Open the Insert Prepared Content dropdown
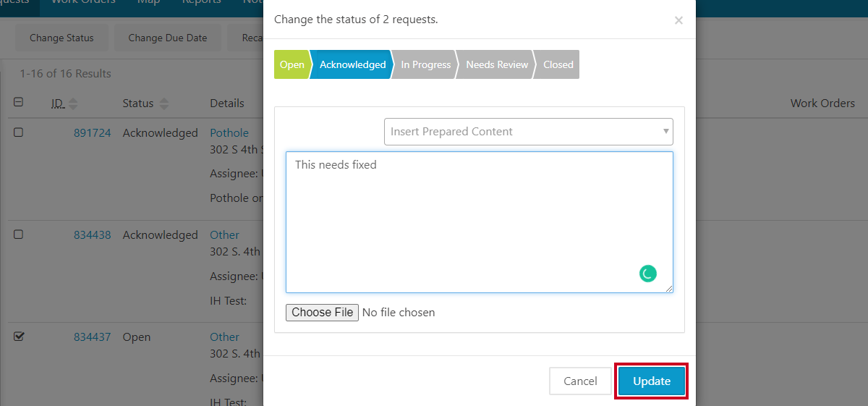The image size is (868, 406). (x=528, y=132)
